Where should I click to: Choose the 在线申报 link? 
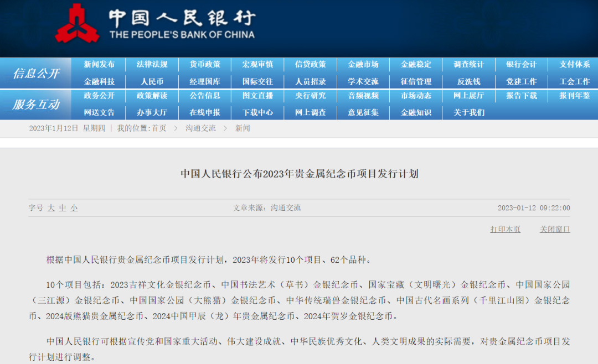205,113
